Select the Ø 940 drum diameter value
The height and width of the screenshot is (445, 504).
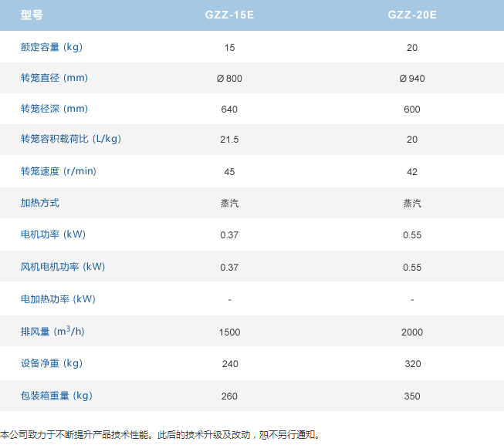[x=412, y=79]
